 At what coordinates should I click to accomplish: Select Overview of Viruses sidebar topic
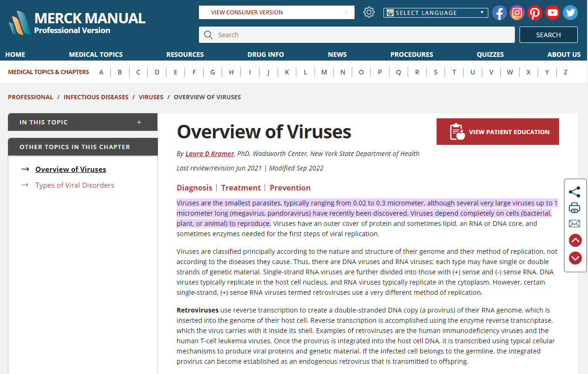click(x=71, y=170)
